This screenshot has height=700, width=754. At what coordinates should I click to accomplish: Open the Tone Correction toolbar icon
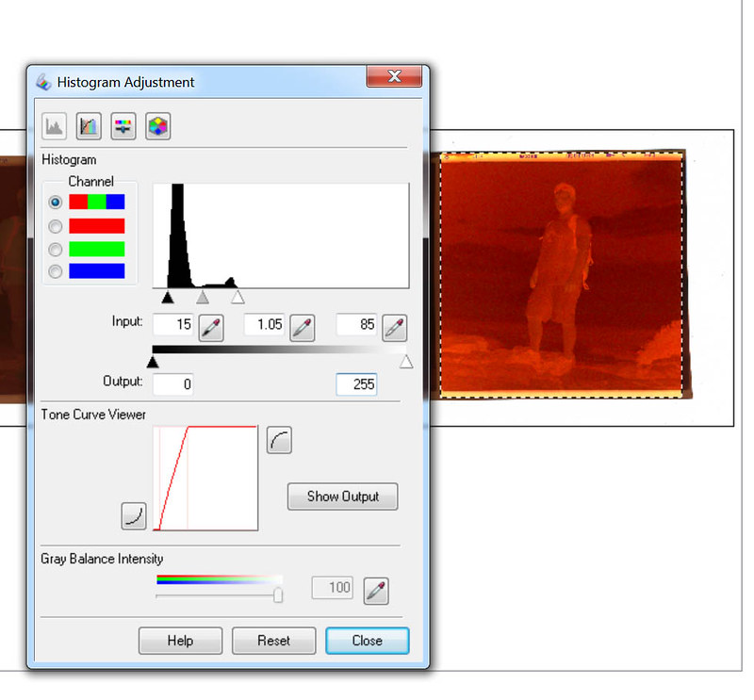tap(89, 126)
